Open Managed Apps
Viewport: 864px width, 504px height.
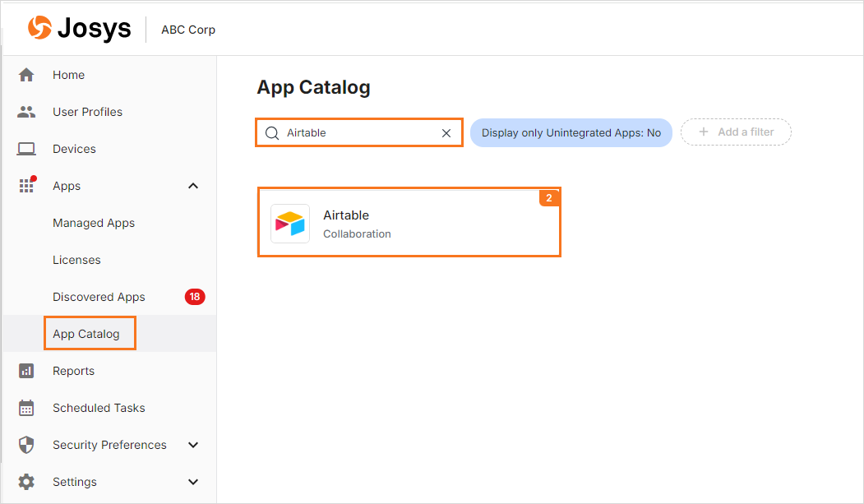click(94, 223)
